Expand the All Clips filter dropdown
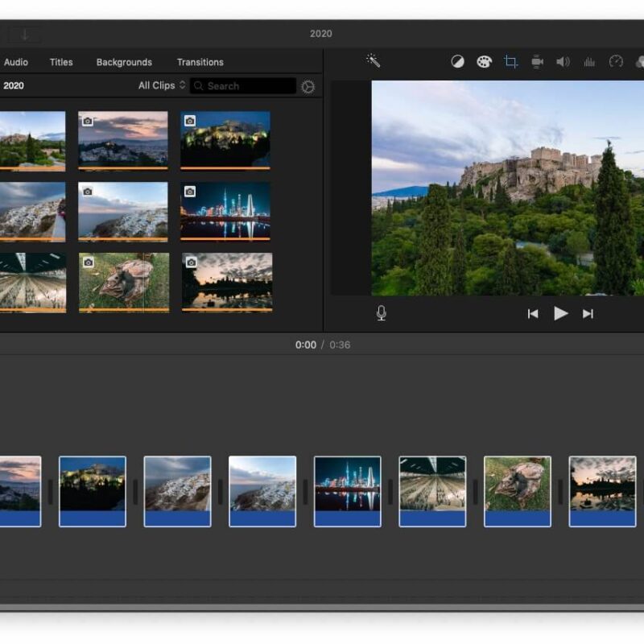Viewport: 644px width, 644px height. 162,85
